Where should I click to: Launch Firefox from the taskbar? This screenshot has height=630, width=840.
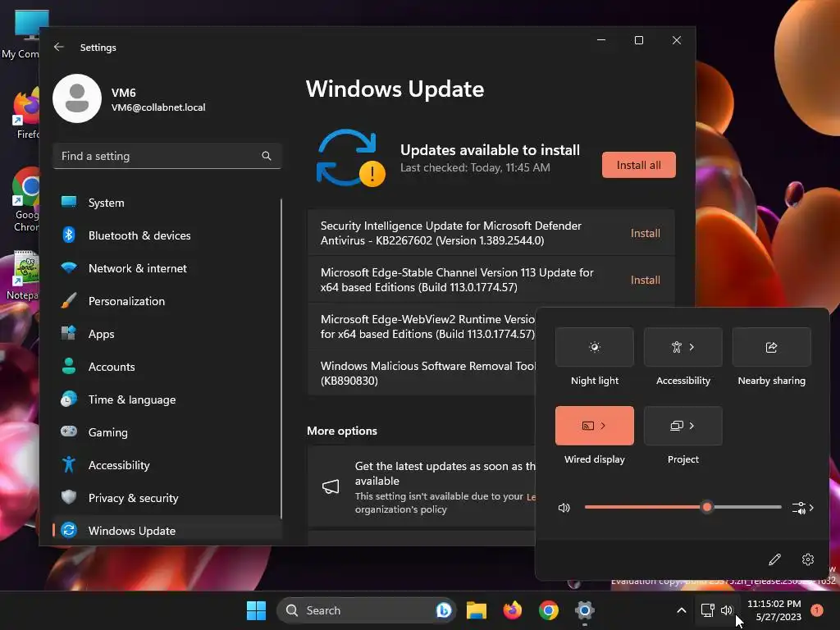[512, 610]
